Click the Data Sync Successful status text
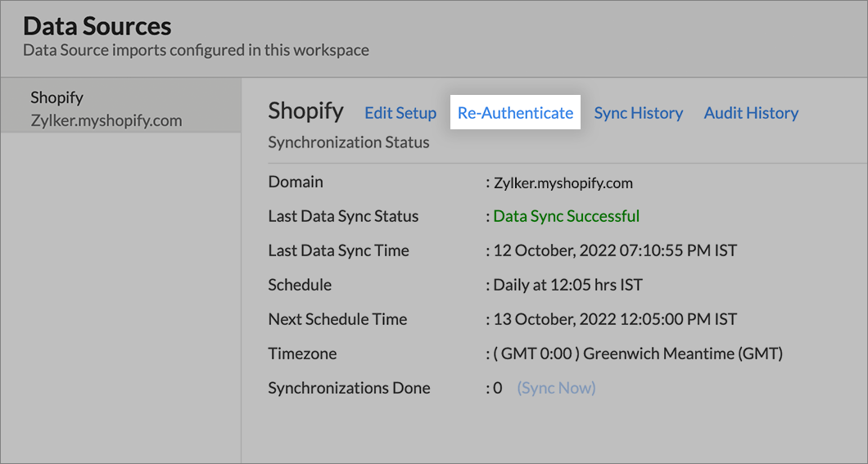This screenshot has height=464, width=868. pyautogui.click(x=567, y=216)
